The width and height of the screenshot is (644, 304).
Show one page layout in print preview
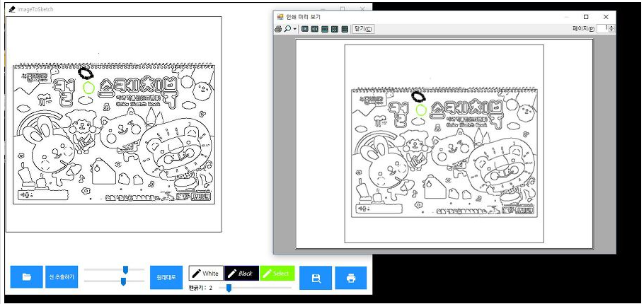[x=305, y=29]
